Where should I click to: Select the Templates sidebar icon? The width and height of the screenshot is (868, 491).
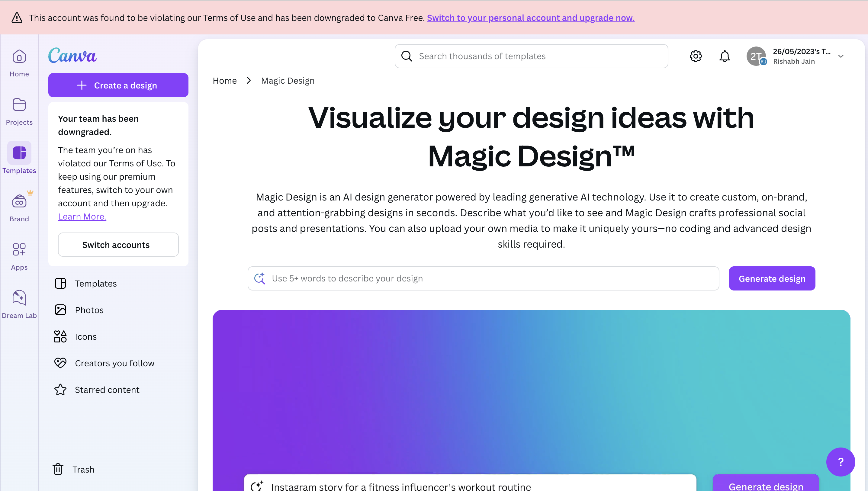click(19, 153)
